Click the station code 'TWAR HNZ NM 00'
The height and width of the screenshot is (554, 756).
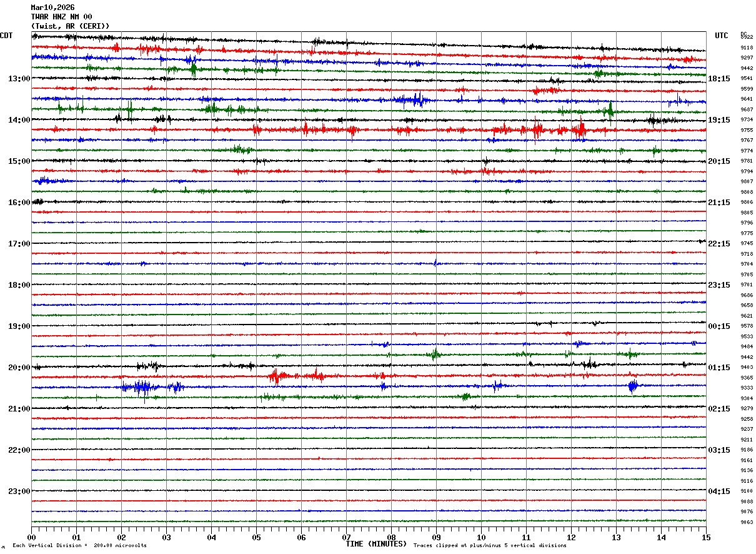click(61, 17)
